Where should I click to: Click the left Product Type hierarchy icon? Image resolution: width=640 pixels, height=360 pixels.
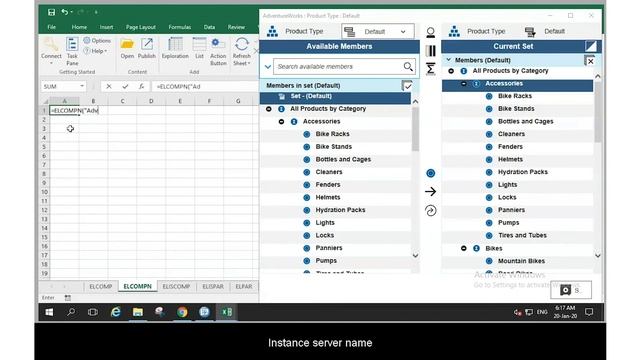pos(272,31)
